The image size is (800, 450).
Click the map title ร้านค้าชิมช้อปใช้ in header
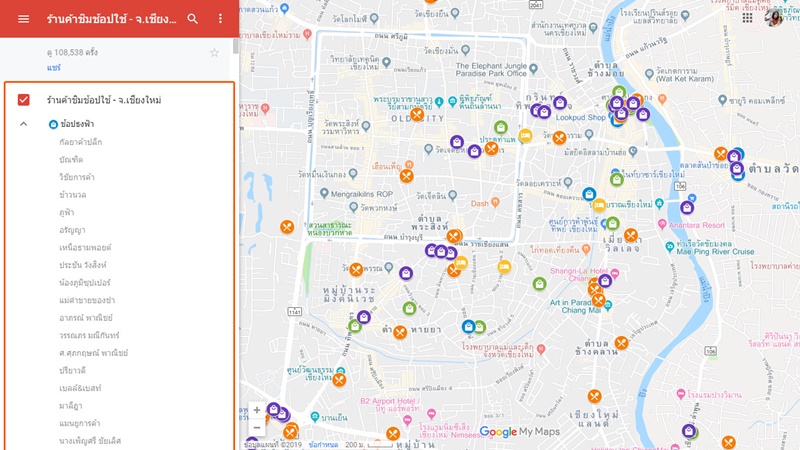[111, 19]
